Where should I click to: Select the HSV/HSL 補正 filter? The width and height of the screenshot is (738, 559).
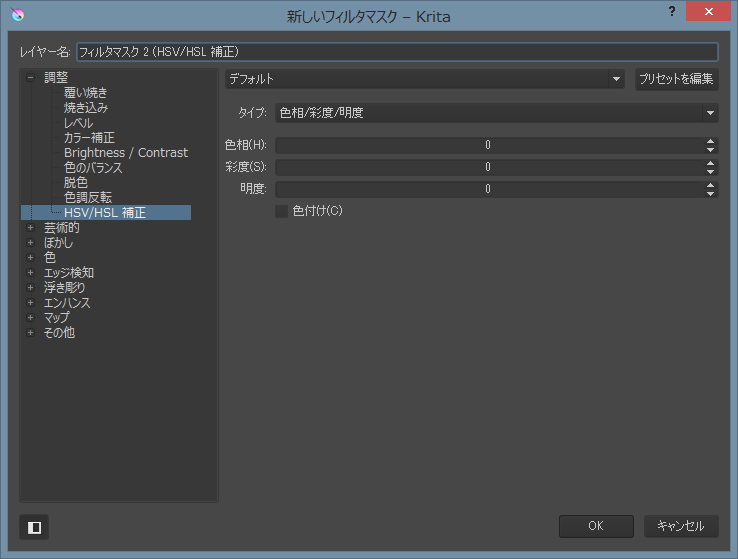[x=105, y=213]
